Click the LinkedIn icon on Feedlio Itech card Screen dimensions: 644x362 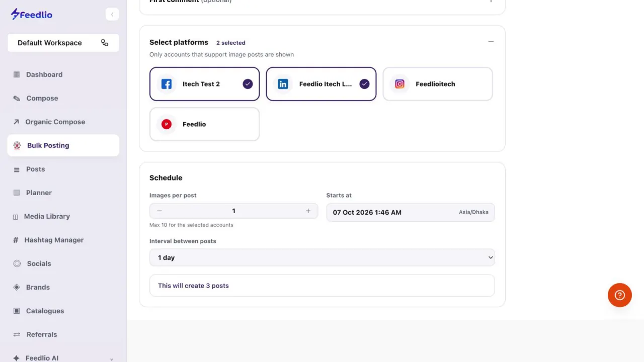pyautogui.click(x=283, y=84)
